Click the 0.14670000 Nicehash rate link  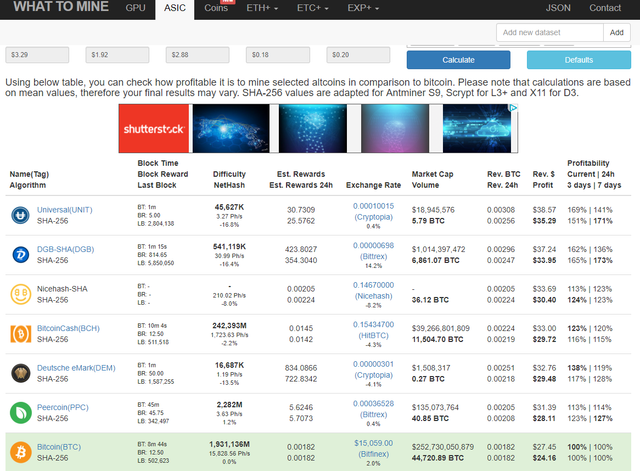tap(373, 291)
